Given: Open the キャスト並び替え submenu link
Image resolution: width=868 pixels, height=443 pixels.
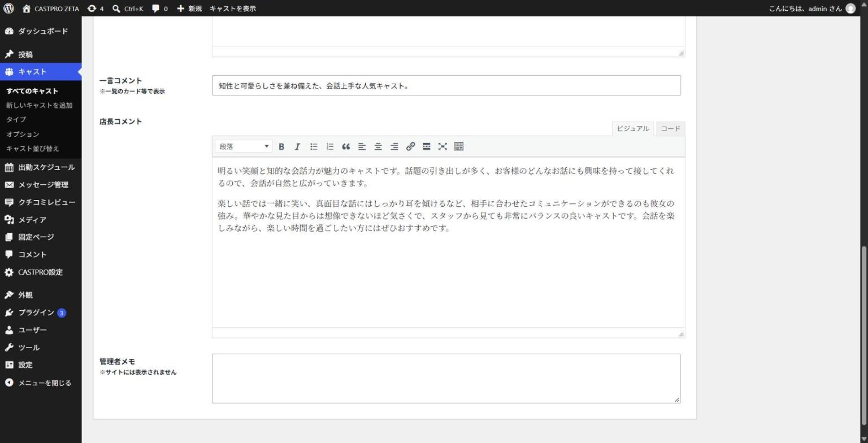Looking at the screenshot, I should [x=33, y=149].
